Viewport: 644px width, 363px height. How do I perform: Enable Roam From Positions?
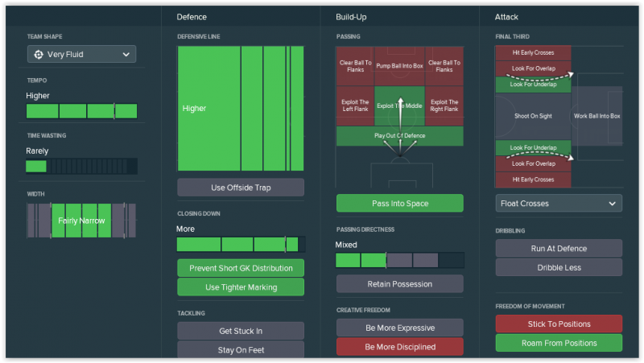558,343
